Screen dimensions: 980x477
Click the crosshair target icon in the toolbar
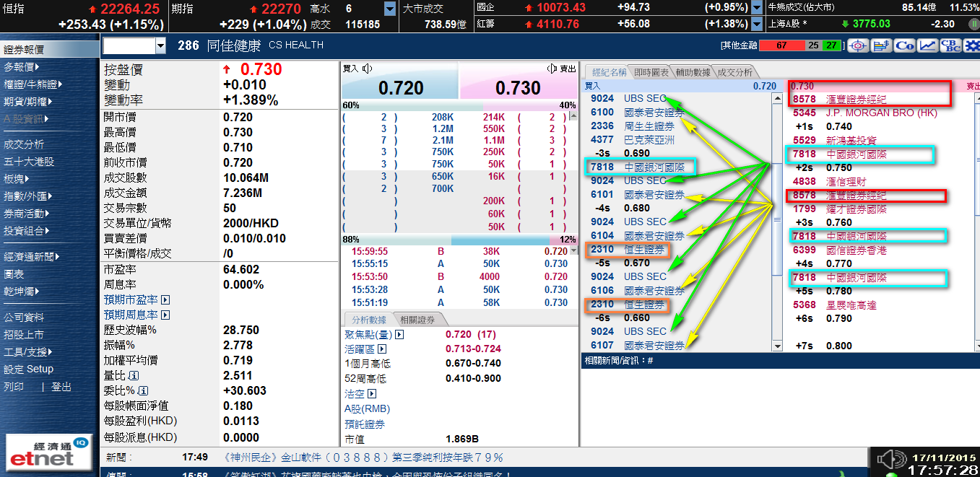pos(858,45)
